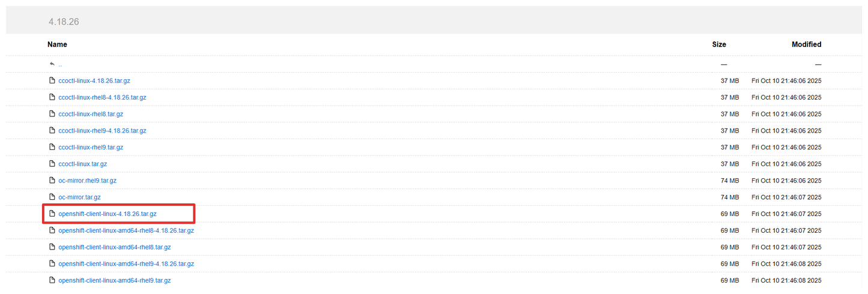868x294 pixels.
Task: Click the 4.18.26 directory heading
Action: (x=64, y=22)
